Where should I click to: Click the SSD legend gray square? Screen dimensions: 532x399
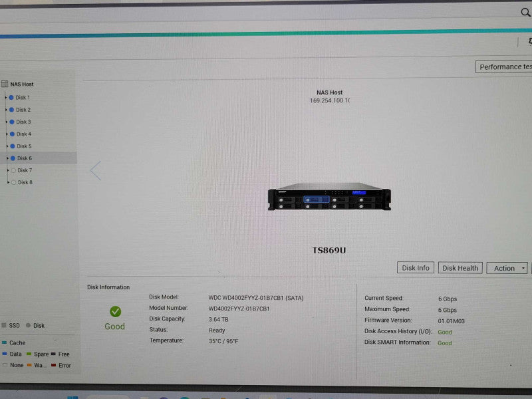[4, 325]
